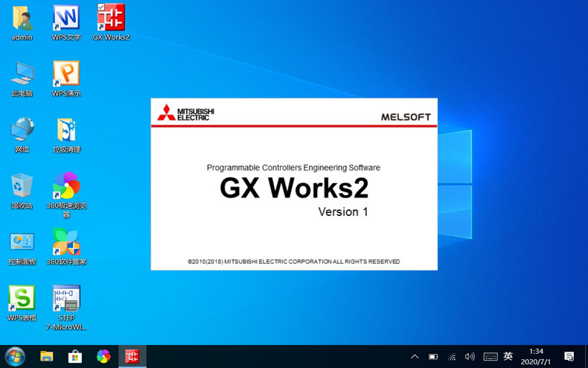The image size is (588, 368).
Task: Click the GX Works2 splash title
Action: tap(294, 188)
